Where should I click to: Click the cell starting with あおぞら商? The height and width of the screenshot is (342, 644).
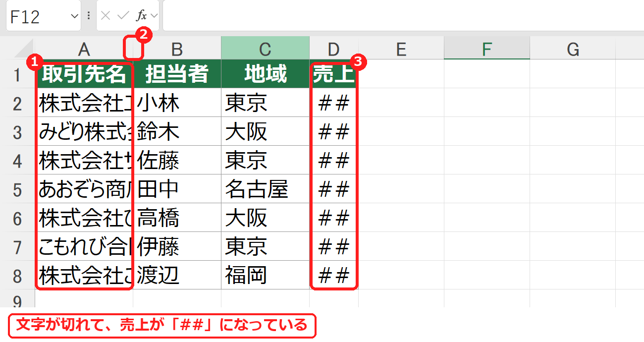[84, 189]
